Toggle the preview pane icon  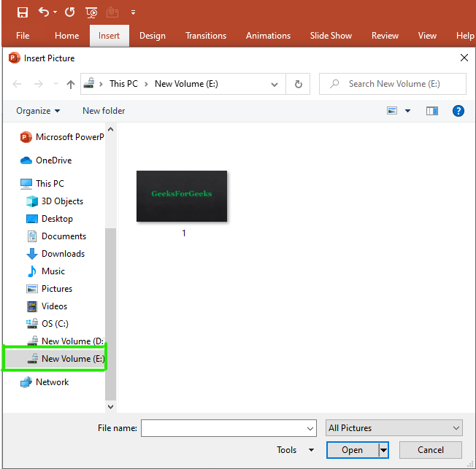point(431,111)
